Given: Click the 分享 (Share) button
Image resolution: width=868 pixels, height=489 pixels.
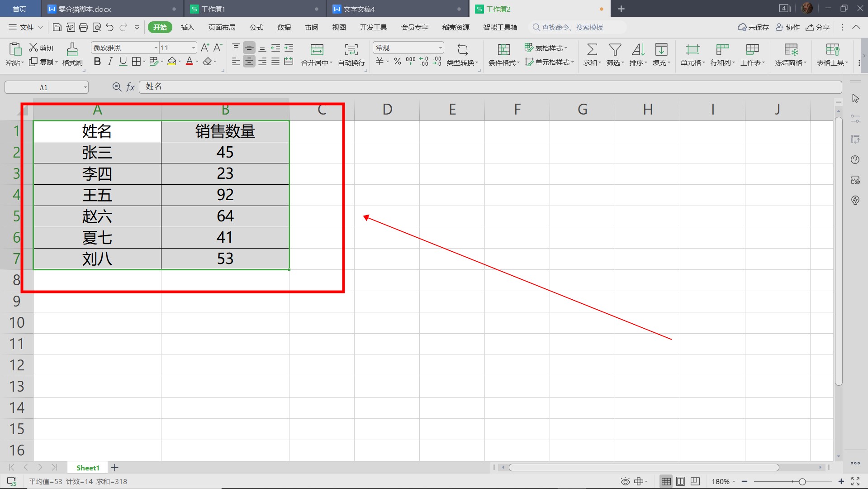Looking at the screenshot, I should pyautogui.click(x=818, y=27).
